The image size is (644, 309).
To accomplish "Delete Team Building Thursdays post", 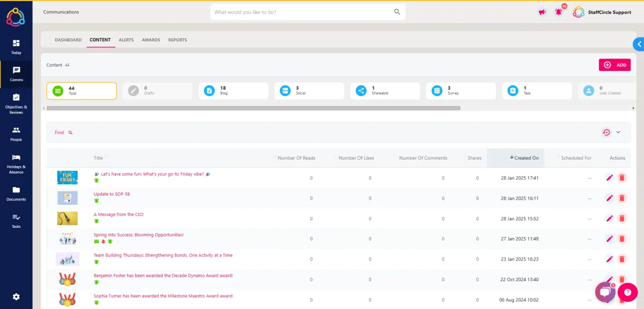I will 622,259.
